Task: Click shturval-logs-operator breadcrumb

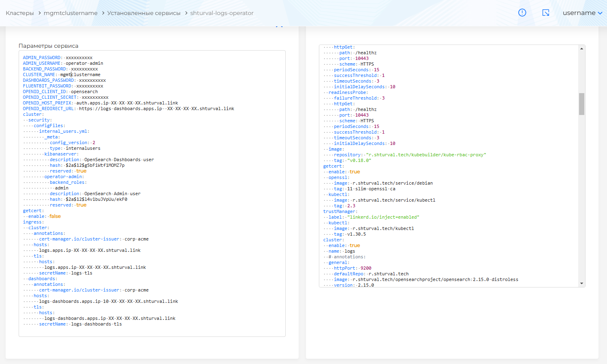Action: coord(222,13)
